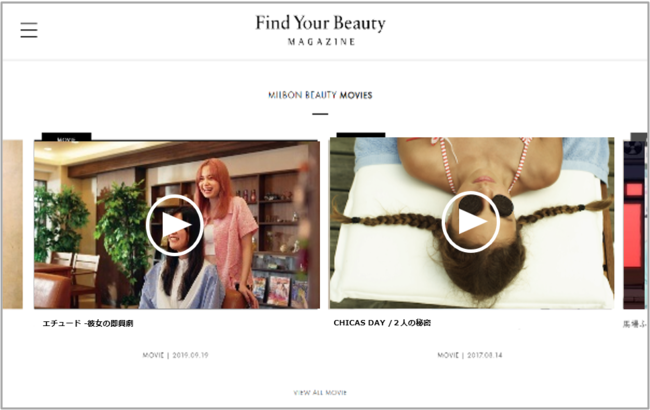Viewport: 650px width, 410px height.
Task: Play the CHICAS DAY video
Action: (x=471, y=222)
